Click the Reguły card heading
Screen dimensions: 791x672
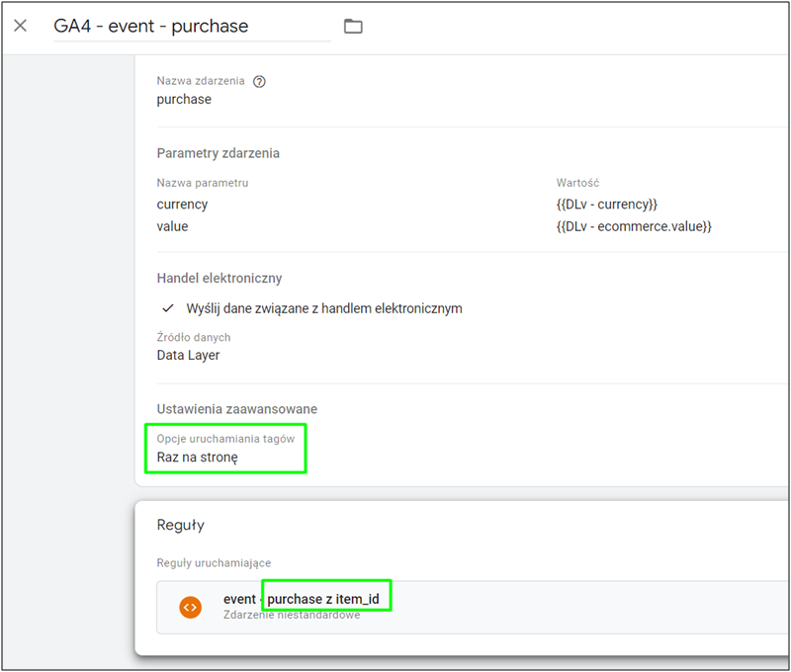pyautogui.click(x=180, y=526)
